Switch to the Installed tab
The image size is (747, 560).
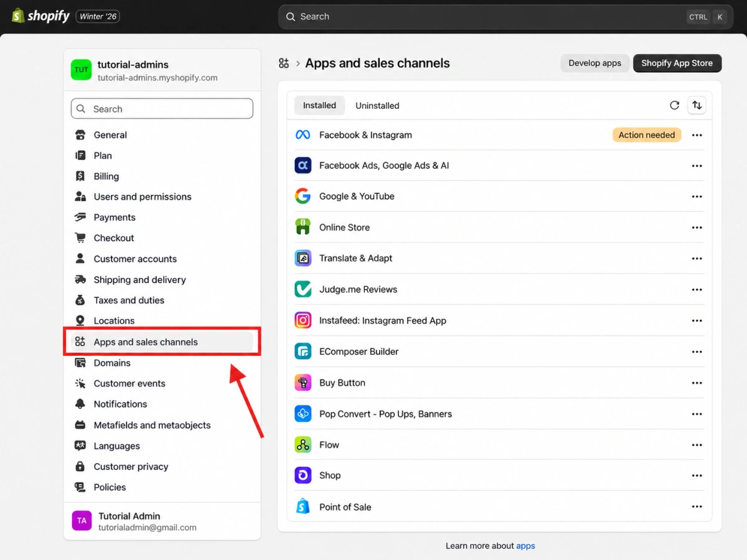tap(319, 105)
